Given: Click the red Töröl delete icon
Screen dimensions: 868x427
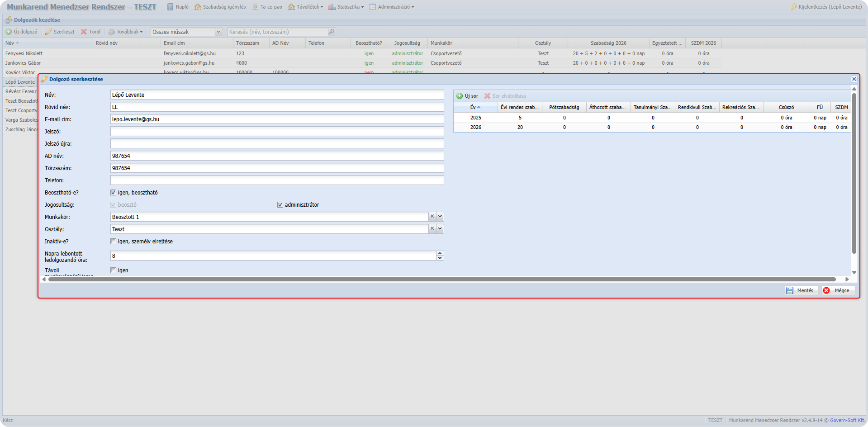Looking at the screenshot, I should (84, 32).
